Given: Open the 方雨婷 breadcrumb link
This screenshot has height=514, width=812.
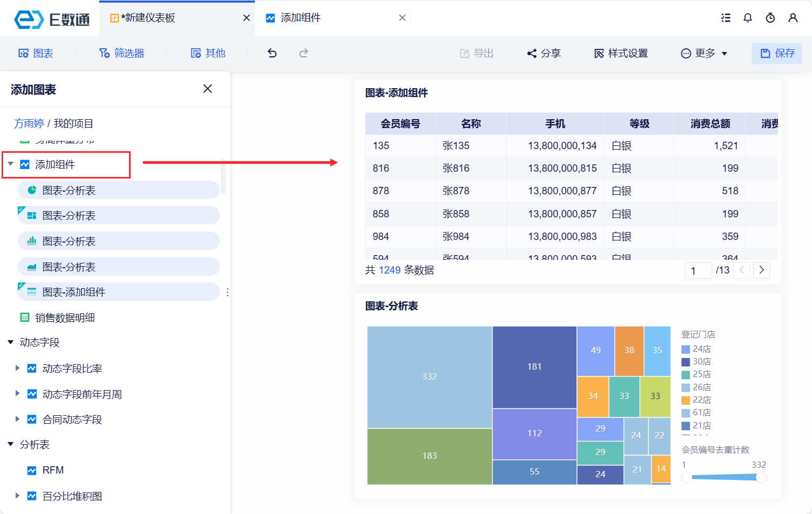Looking at the screenshot, I should (x=29, y=123).
